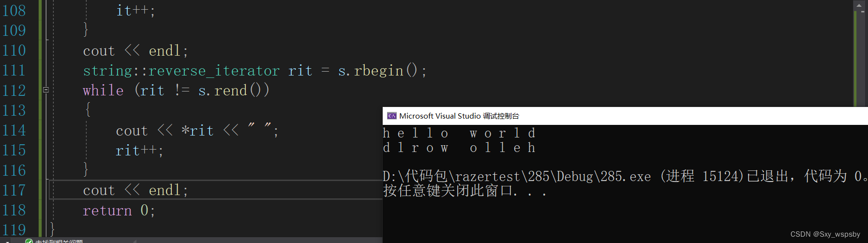Click 'cout << endl;' on line 117
This screenshot has width=868, height=243.
click(135, 190)
